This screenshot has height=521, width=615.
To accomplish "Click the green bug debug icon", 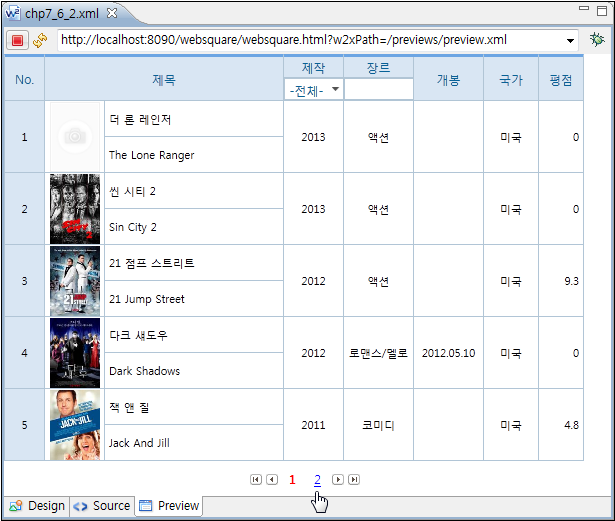I will (597, 40).
